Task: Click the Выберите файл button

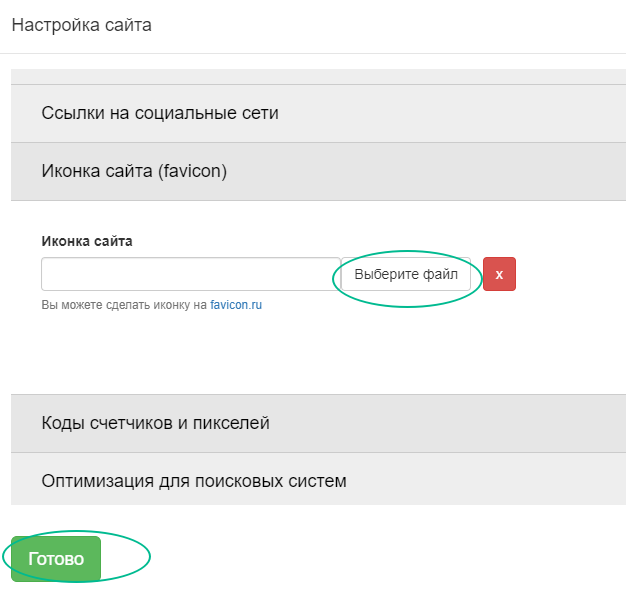Action: [x=406, y=274]
